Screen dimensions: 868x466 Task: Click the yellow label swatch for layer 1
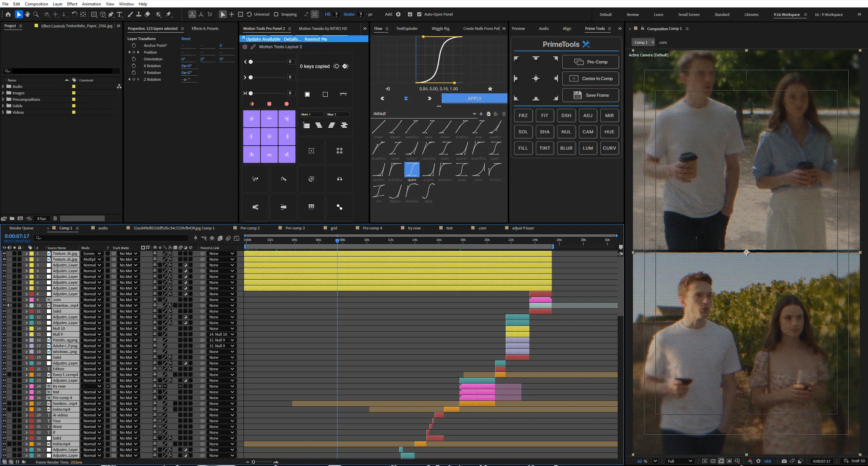[32, 254]
